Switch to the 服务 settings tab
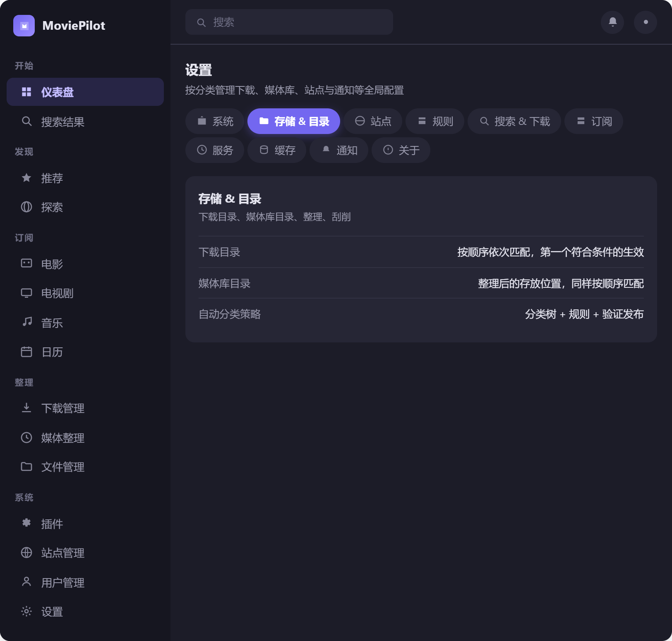This screenshot has width=672, height=641. (x=215, y=150)
